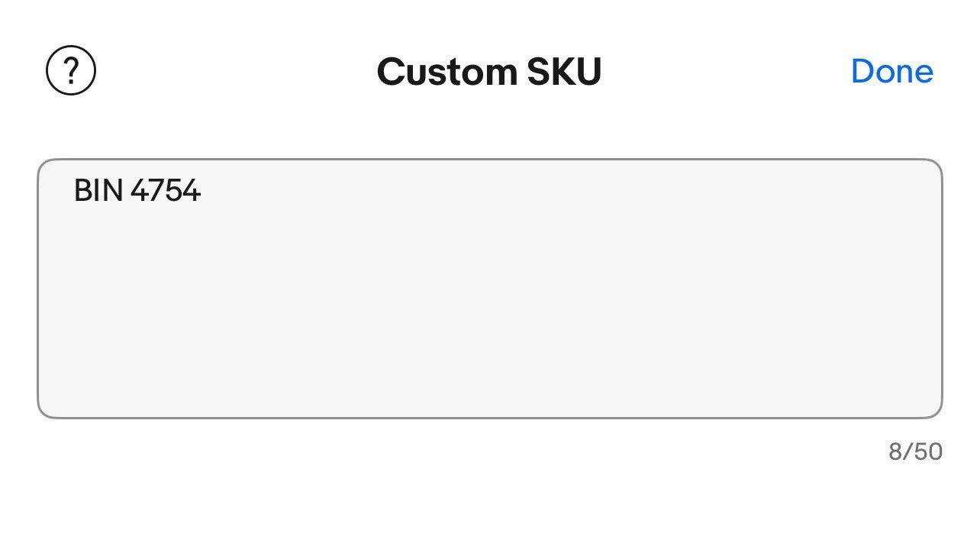Click the BIN 4754 text
Image resolution: width=980 pixels, height=556 pixels.
[x=137, y=190]
